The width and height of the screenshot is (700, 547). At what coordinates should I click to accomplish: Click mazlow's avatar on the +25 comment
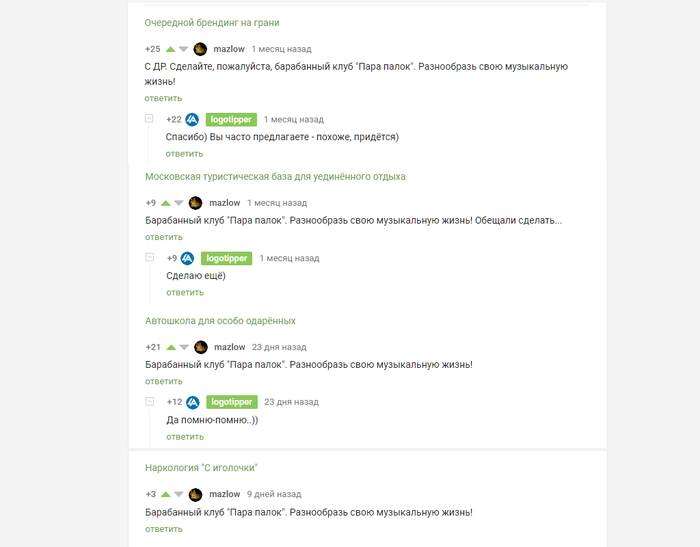click(200, 49)
